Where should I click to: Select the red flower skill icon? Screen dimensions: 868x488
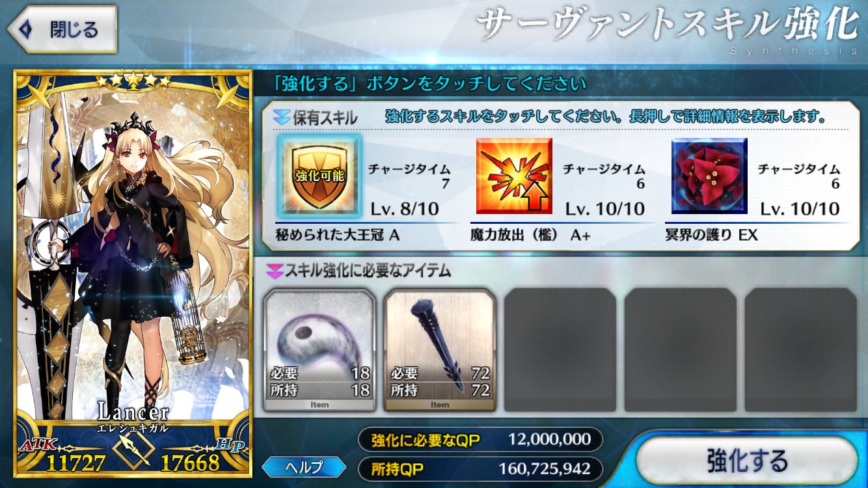pyautogui.click(x=709, y=176)
